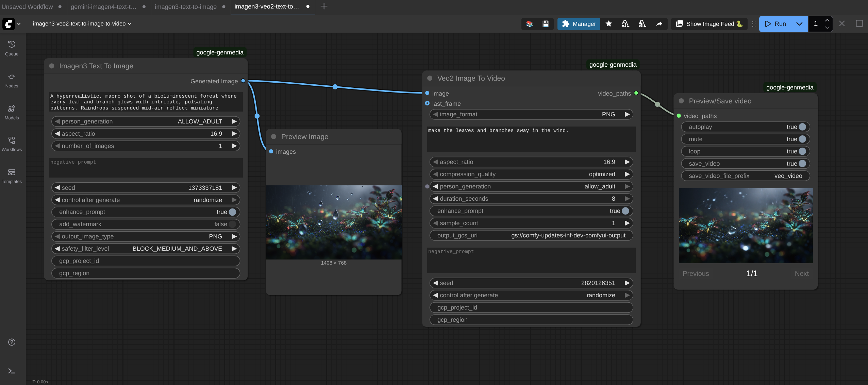The image size is (868, 385).
Task: Toggle loop in Preview/Save video
Action: point(802,151)
